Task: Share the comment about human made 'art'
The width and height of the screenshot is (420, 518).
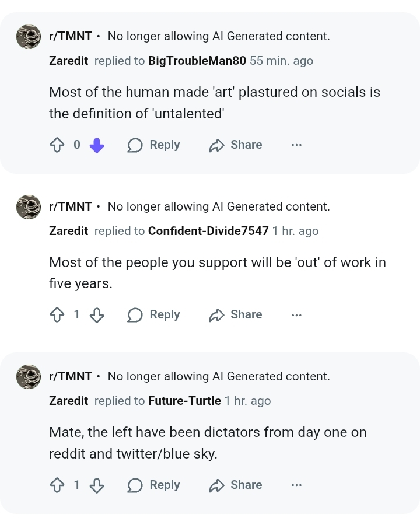Action: point(236,145)
